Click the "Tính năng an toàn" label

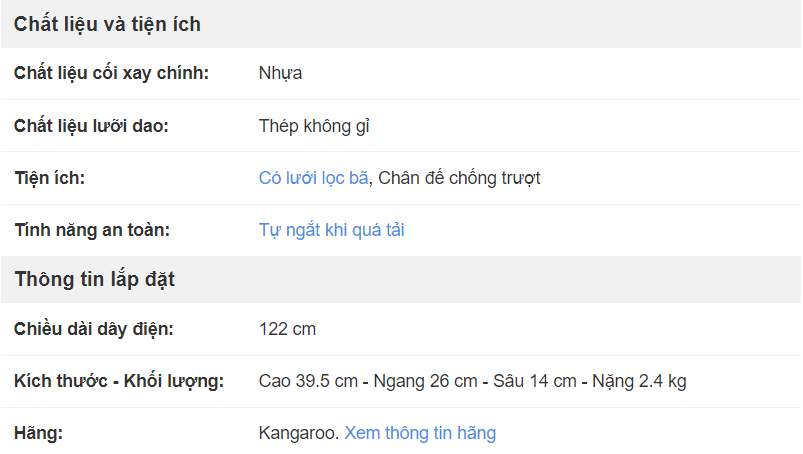[x=92, y=230]
